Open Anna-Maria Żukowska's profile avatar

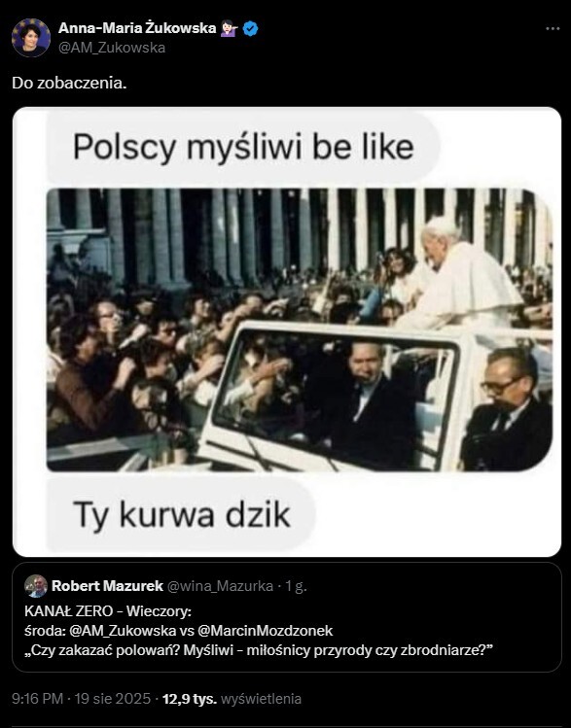tap(31, 38)
